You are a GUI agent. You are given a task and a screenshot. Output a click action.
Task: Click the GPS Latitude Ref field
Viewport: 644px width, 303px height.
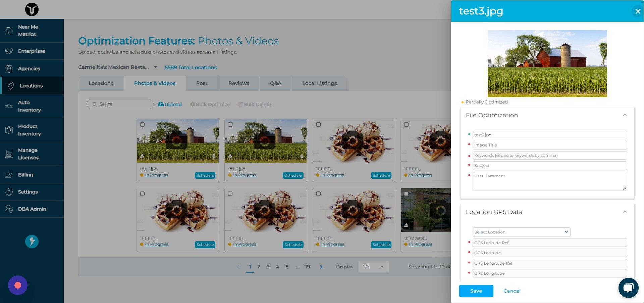click(x=550, y=243)
